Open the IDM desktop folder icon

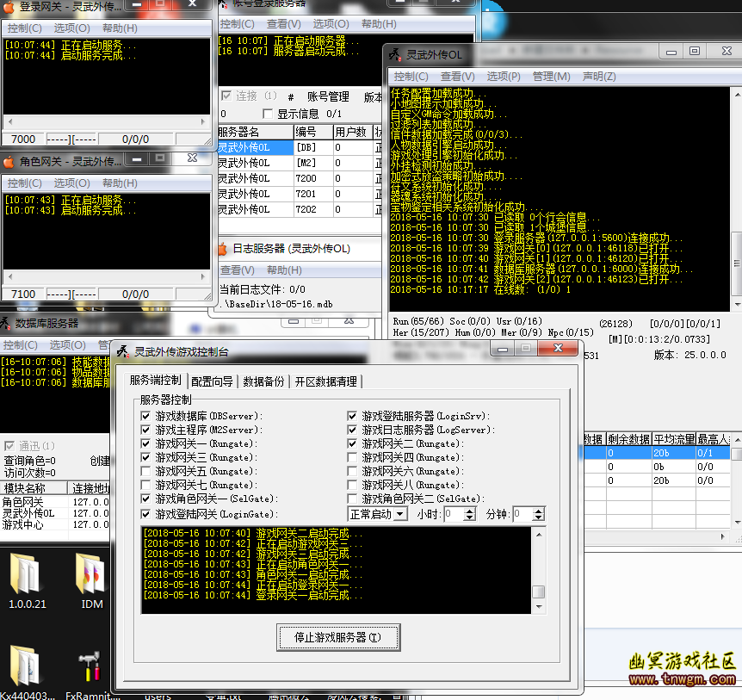click(x=91, y=579)
